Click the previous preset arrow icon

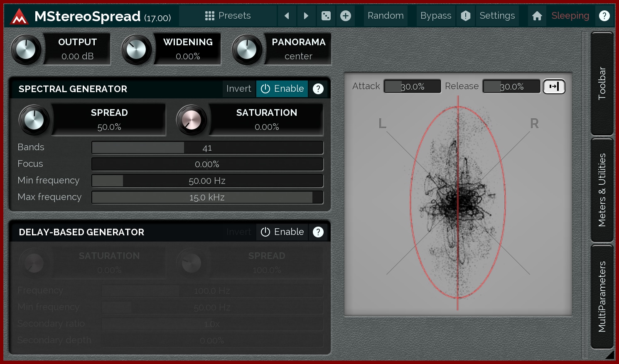click(x=287, y=16)
